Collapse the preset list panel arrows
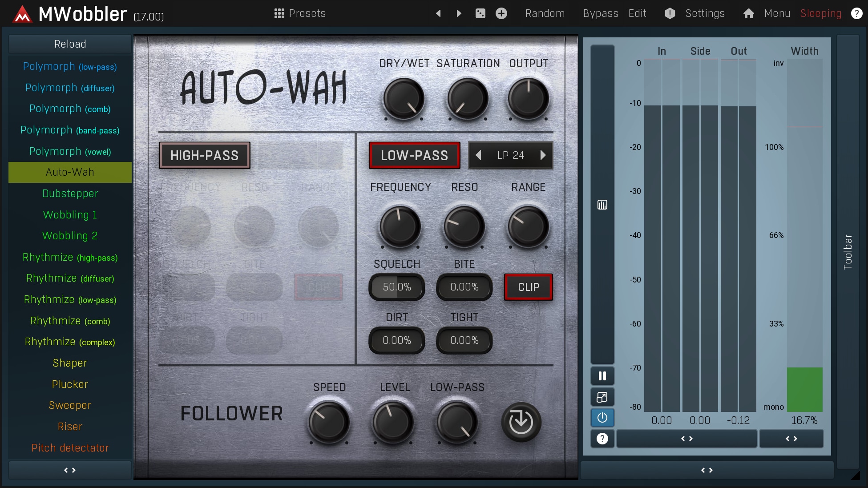 pos(70,470)
